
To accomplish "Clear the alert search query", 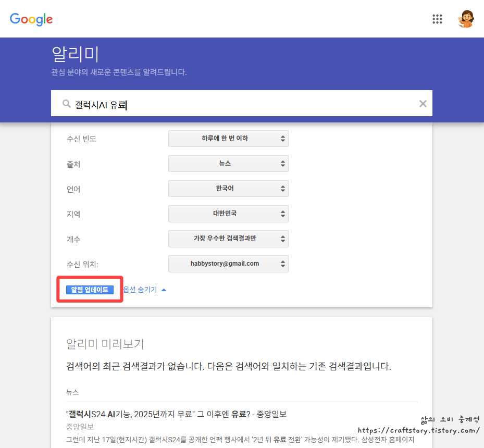I will tap(423, 104).
